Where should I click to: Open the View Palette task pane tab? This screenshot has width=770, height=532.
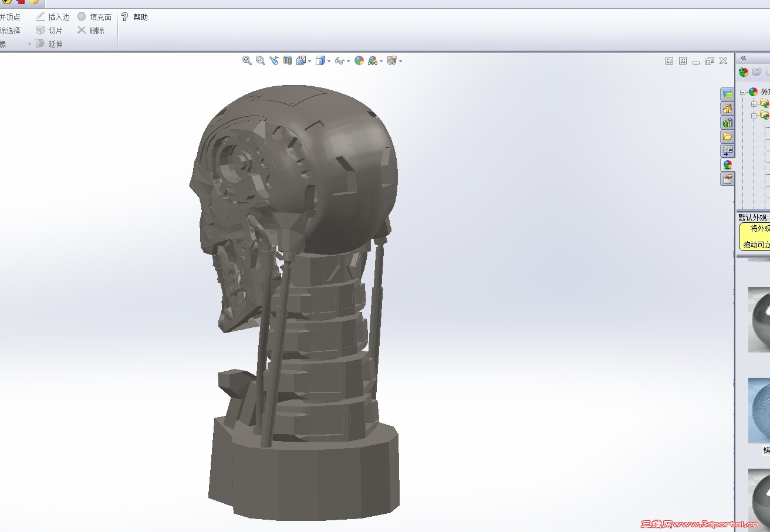(x=728, y=151)
